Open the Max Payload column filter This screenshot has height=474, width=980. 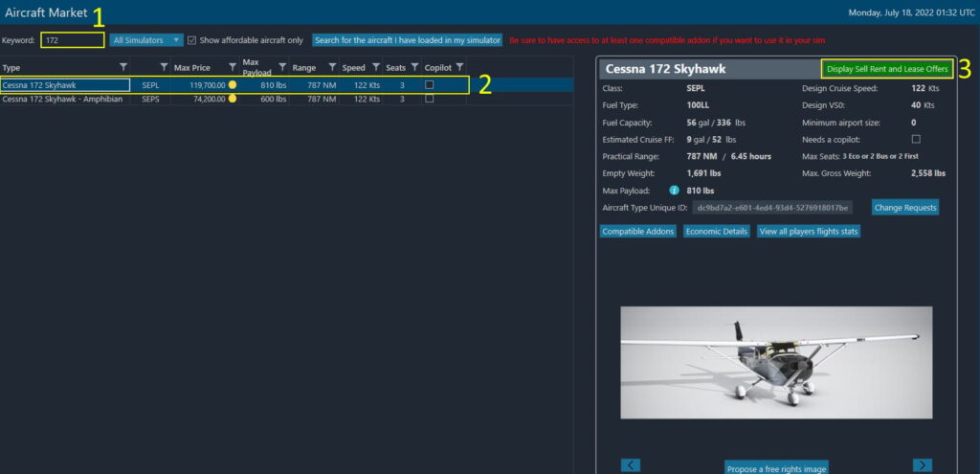coord(282,68)
